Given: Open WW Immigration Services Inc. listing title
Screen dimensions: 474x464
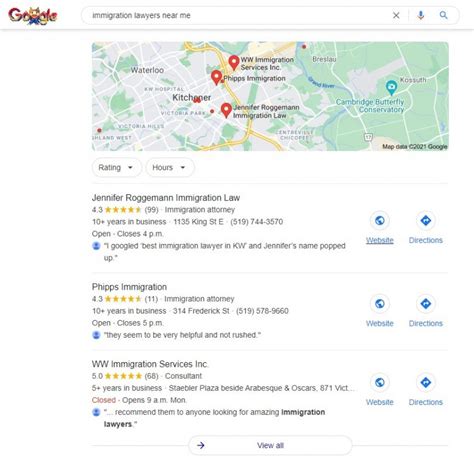Looking at the screenshot, I should 150,364.
